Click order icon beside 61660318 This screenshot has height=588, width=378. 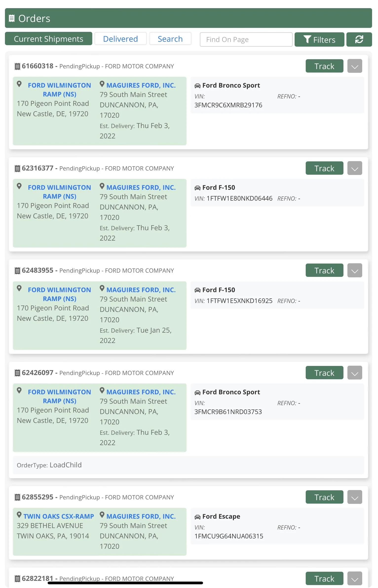(17, 66)
